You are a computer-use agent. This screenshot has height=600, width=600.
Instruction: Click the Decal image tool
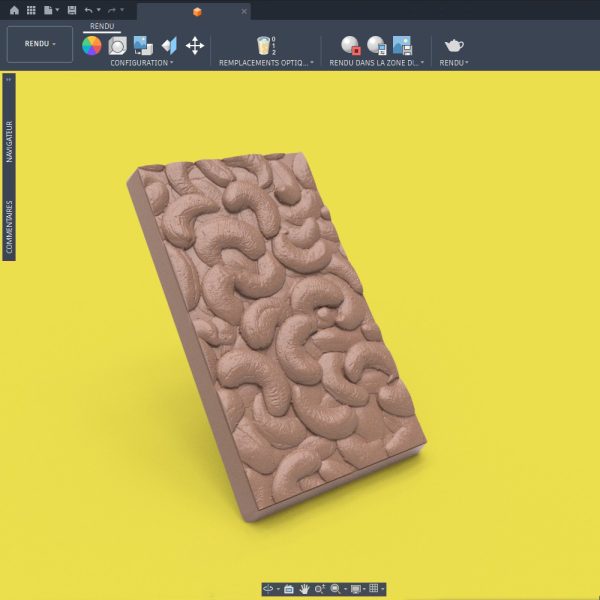tap(143, 46)
